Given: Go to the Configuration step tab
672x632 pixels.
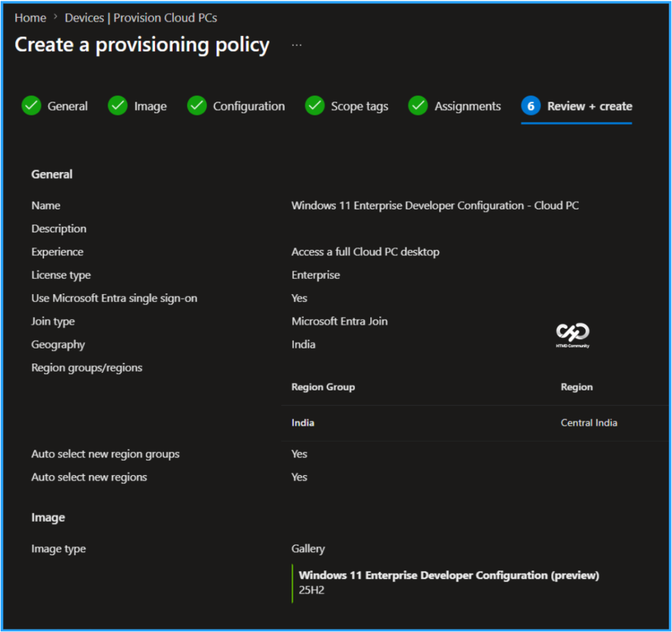Looking at the screenshot, I should [249, 106].
